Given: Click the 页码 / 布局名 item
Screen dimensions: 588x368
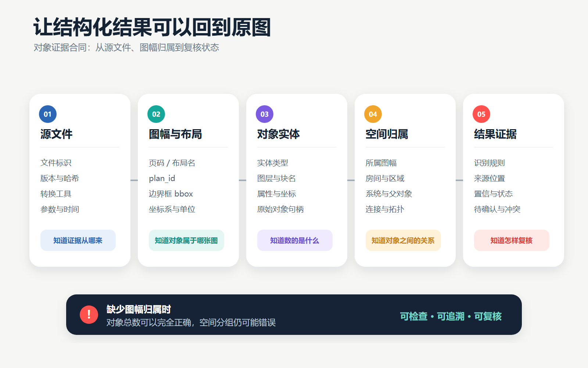Looking at the screenshot, I should pyautogui.click(x=172, y=163).
